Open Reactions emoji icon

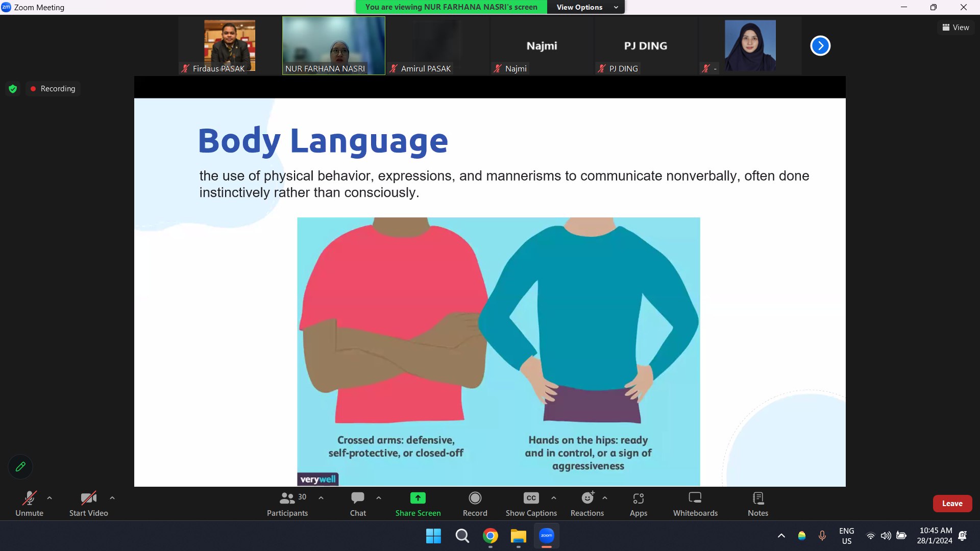(x=587, y=498)
